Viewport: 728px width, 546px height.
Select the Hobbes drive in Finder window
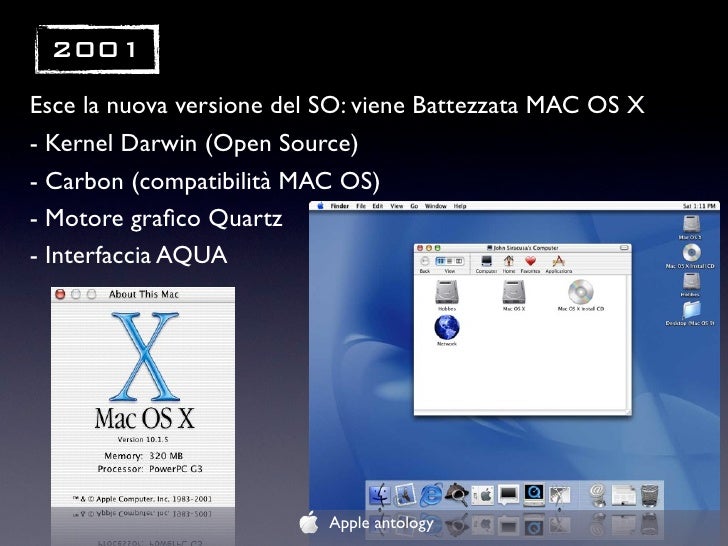click(447, 295)
